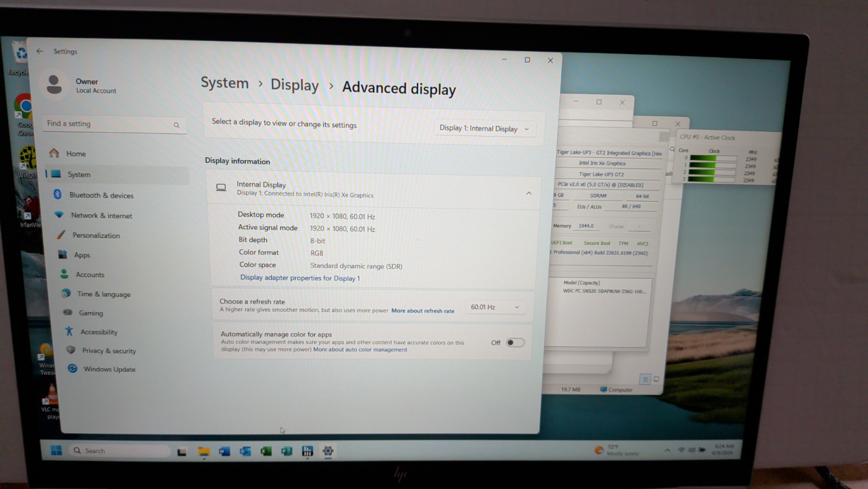Image resolution: width=868 pixels, height=489 pixels.
Task: Click the Gaming controller icon
Action: pos(68,312)
